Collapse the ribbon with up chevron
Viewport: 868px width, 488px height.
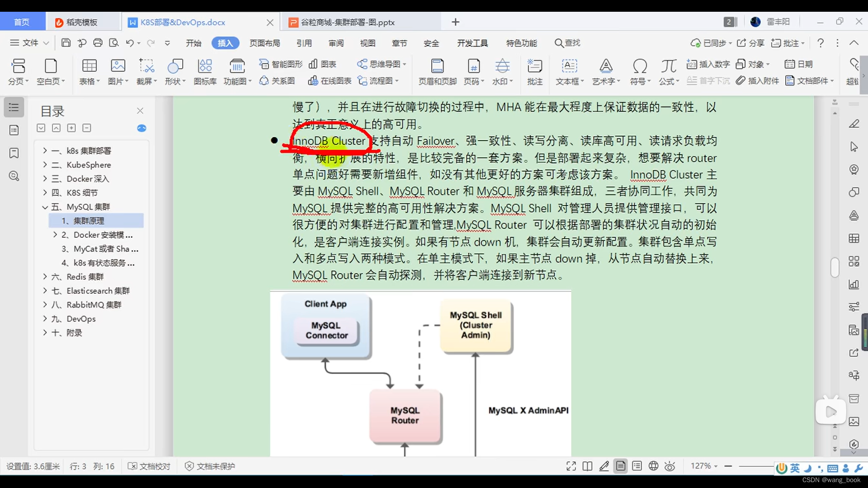pos(854,43)
